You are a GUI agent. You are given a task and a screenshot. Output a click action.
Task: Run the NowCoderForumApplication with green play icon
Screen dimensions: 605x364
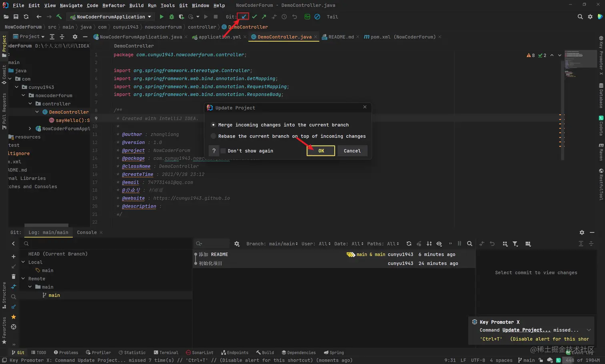coord(162,17)
